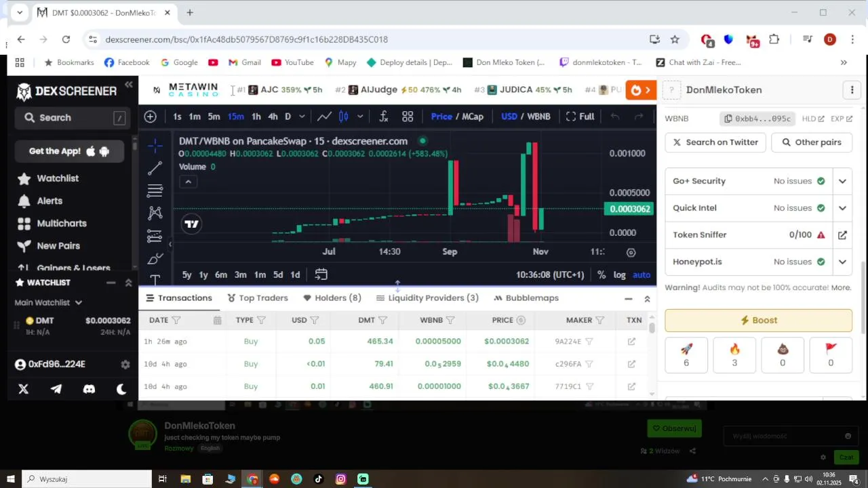Viewport: 868px width, 488px height.
Task: Switch to Liquidity Providers (3) tab
Action: point(427,298)
